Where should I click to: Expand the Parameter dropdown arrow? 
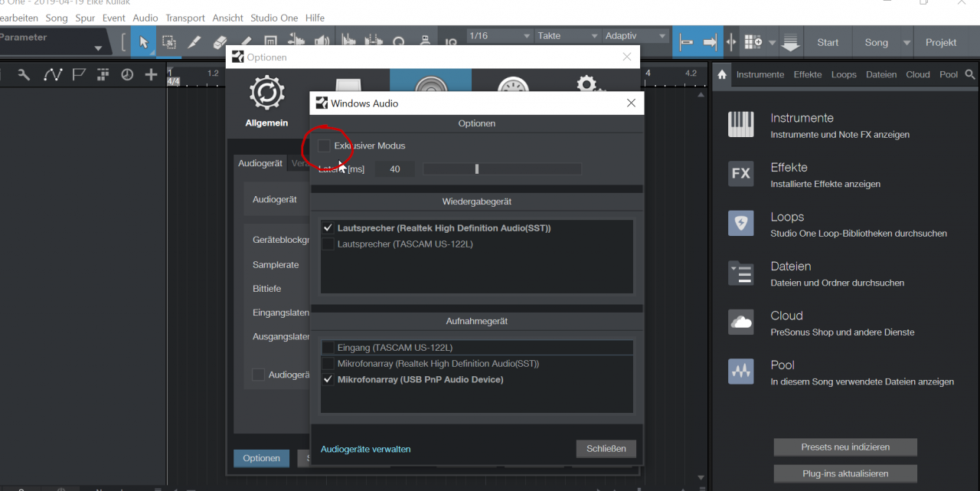(x=98, y=49)
